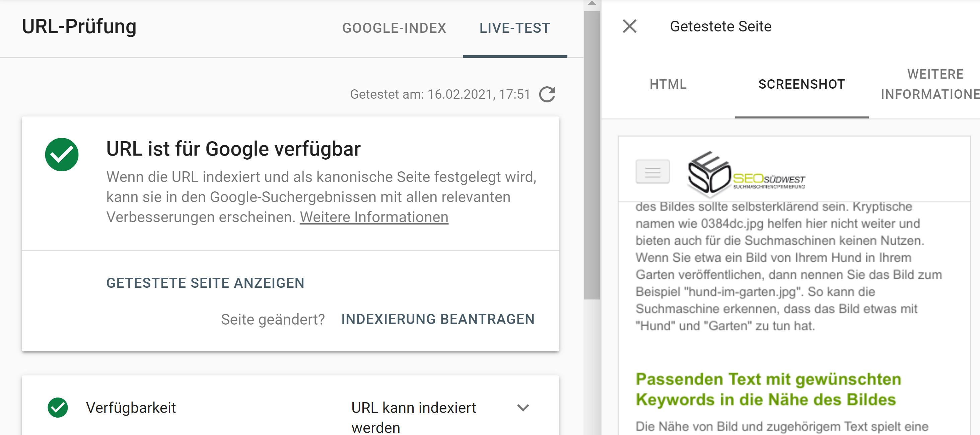Switch to the GOOGLE-INDEX tab
Image resolution: width=980 pixels, height=435 pixels.
[x=394, y=27]
